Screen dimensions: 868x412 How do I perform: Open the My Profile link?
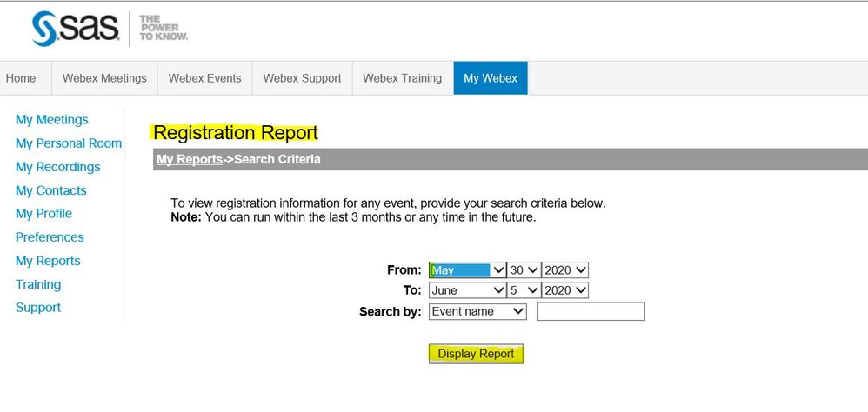[43, 214]
